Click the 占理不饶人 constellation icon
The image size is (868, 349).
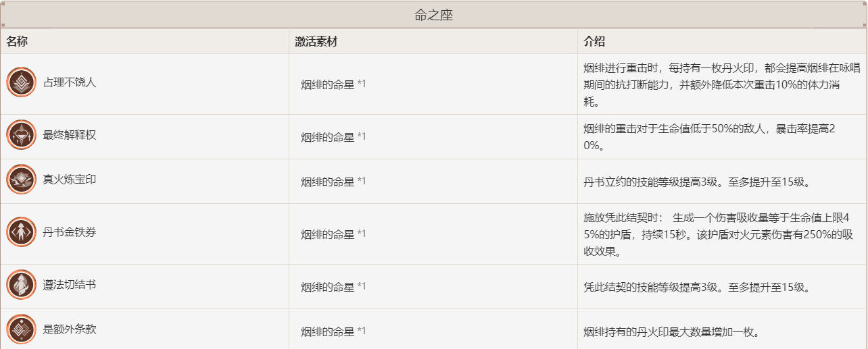tap(21, 82)
